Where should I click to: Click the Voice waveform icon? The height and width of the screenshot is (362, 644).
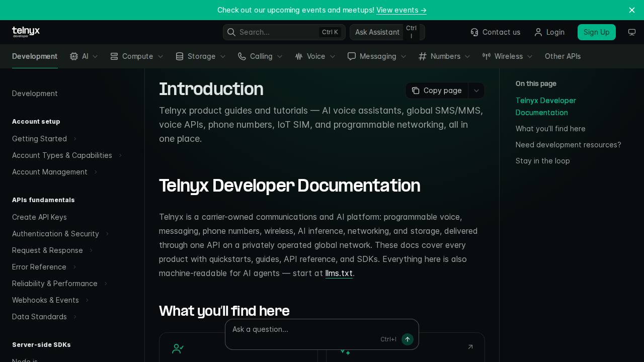pyautogui.click(x=299, y=56)
